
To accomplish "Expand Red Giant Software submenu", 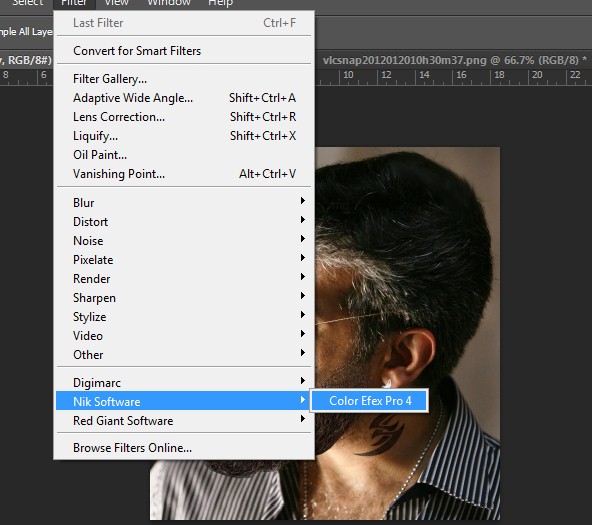I will pos(184,420).
